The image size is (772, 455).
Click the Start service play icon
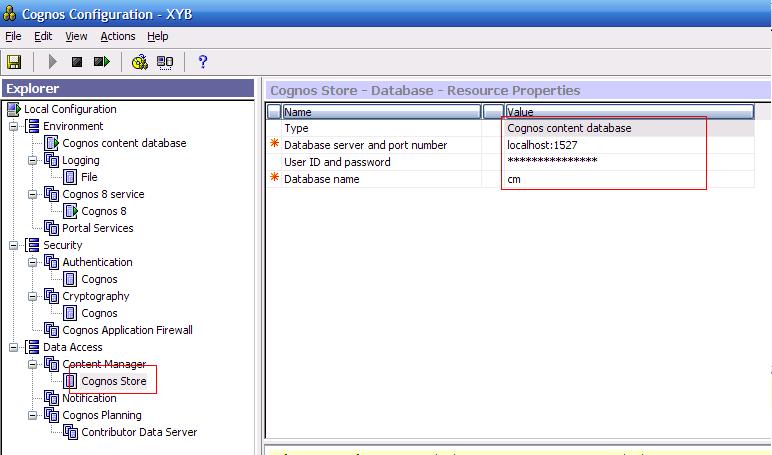tap(53, 62)
